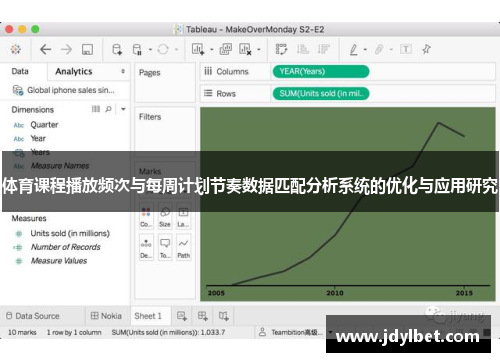Click the SUM(Units sold) 1,033.7 status text
Viewport: 500px width, 362px height.
pos(168,332)
